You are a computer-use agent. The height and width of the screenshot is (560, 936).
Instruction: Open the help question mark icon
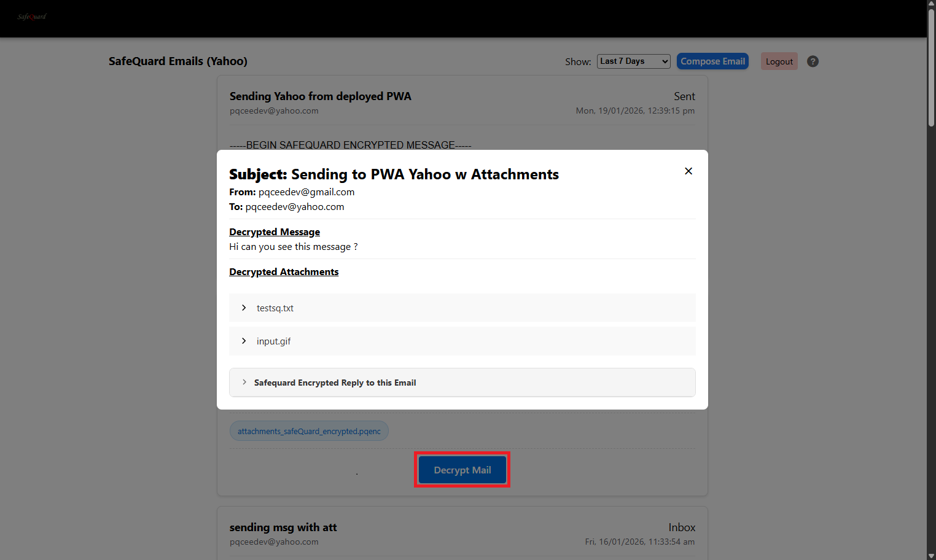[813, 61]
